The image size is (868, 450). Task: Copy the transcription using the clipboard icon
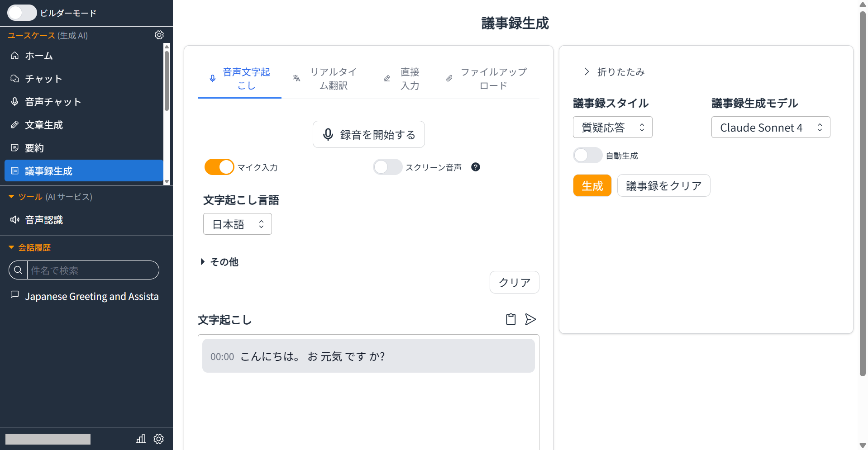[510, 319]
